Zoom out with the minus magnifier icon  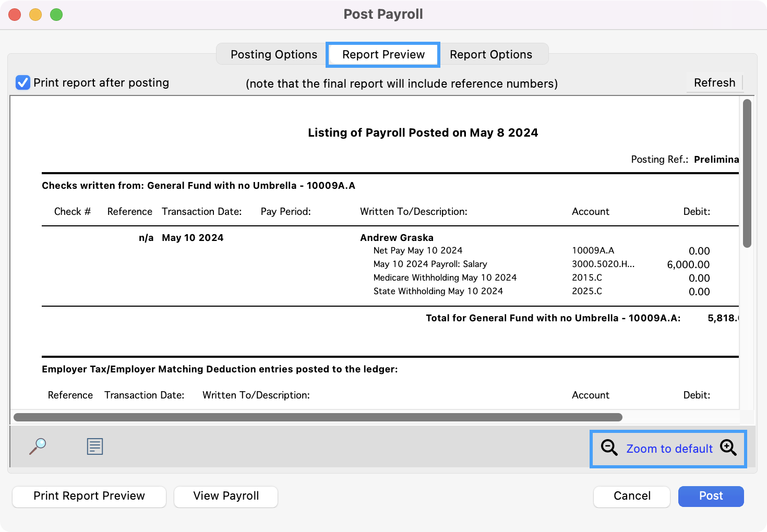point(609,448)
